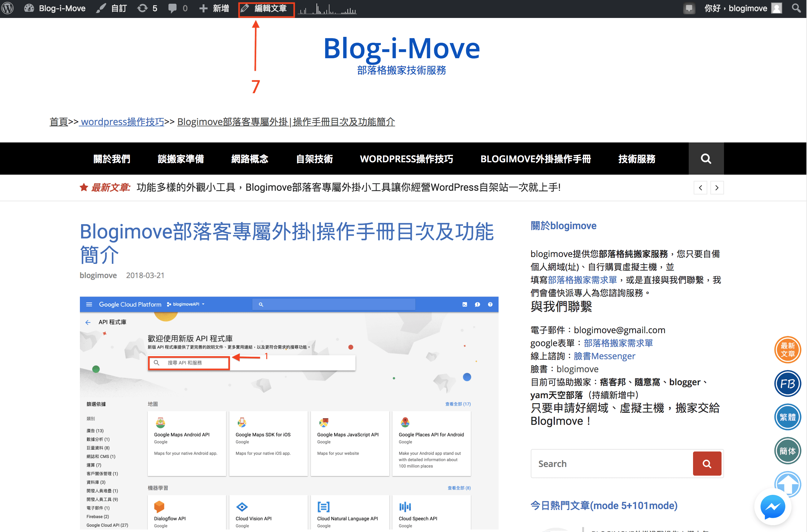Click the updates icon showing 5
This screenshot has height=532, width=807.
(x=147, y=8)
